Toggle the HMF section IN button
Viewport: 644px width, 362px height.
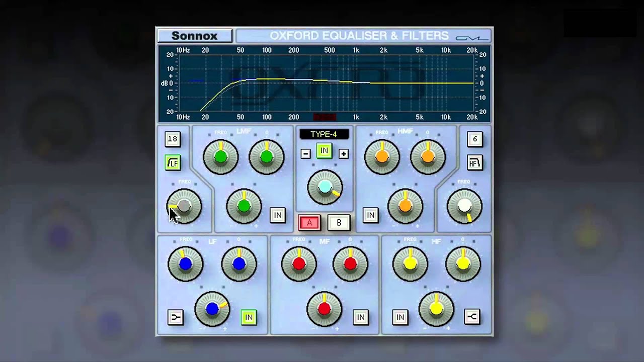[371, 215]
